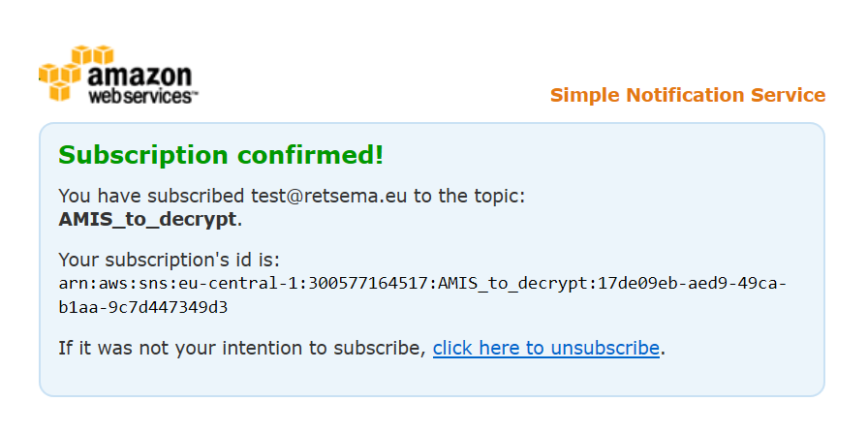The image size is (868, 432).
Task: Click the ARN's second line "b1aa-9c7d447349d3"
Action: (x=143, y=307)
